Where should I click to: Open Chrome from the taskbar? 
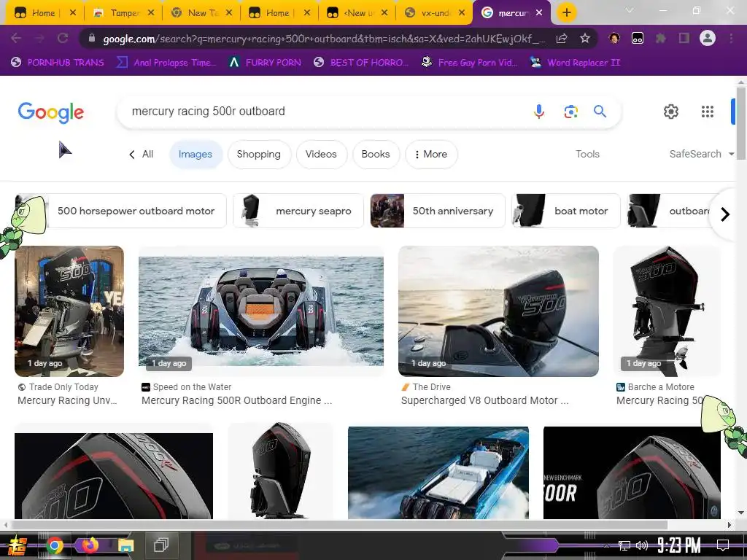pyautogui.click(x=54, y=545)
